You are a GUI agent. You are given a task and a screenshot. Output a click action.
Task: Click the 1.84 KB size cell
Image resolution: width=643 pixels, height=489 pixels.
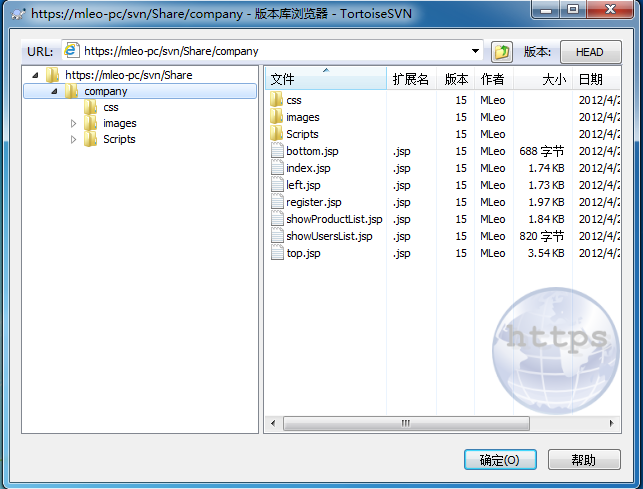pyautogui.click(x=546, y=219)
